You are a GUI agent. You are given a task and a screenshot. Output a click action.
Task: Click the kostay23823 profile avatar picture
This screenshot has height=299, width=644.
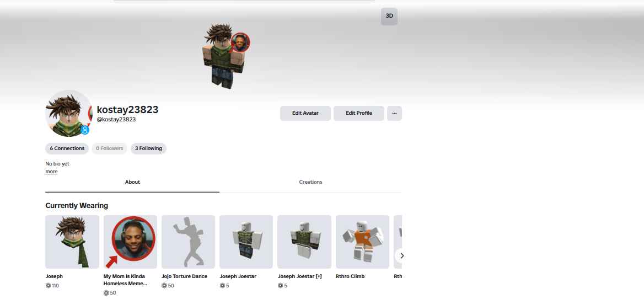click(x=68, y=113)
